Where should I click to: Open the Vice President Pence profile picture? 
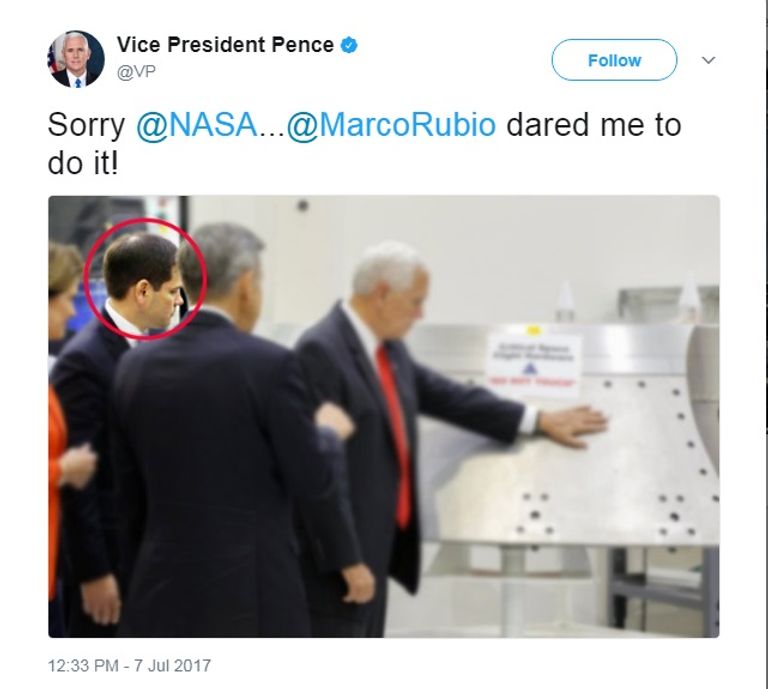coord(76,59)
